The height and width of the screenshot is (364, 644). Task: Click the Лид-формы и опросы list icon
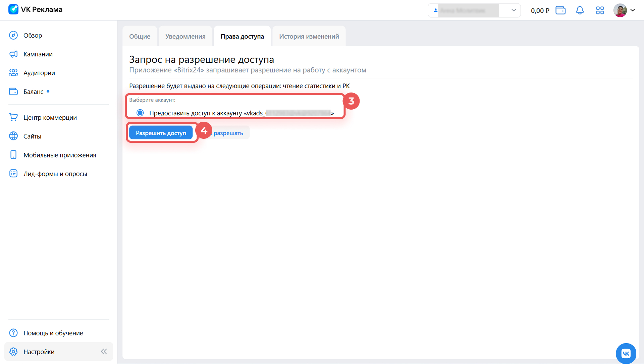13,174
